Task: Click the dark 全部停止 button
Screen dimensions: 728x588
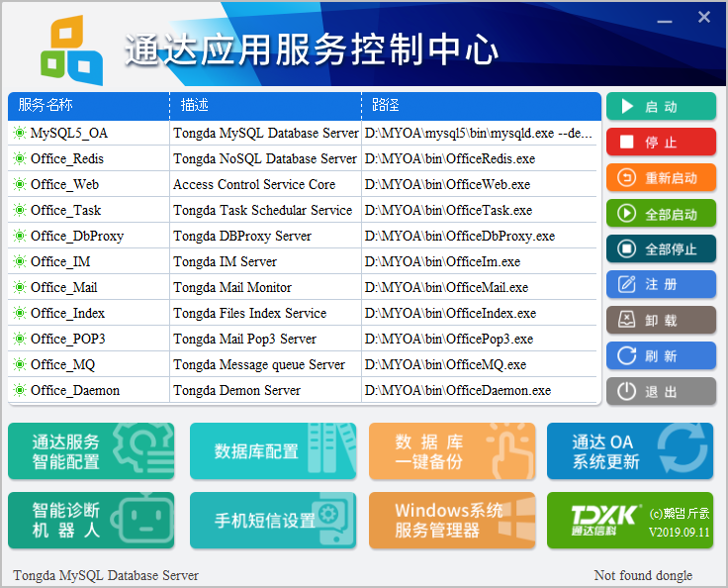Action: (661, 248)
